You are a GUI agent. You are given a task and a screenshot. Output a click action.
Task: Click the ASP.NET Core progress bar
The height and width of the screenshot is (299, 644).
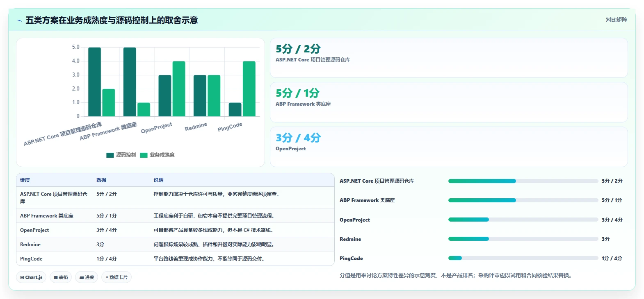pos(523,181)
